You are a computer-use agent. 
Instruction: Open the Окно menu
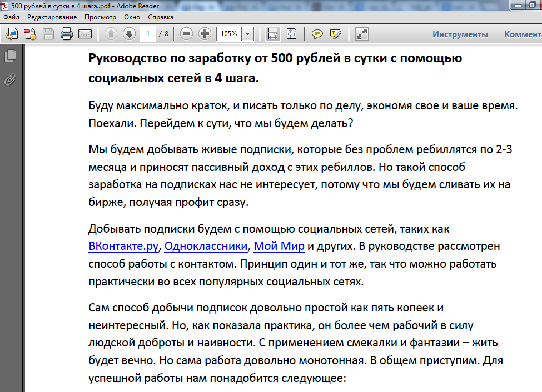point(132,17)
